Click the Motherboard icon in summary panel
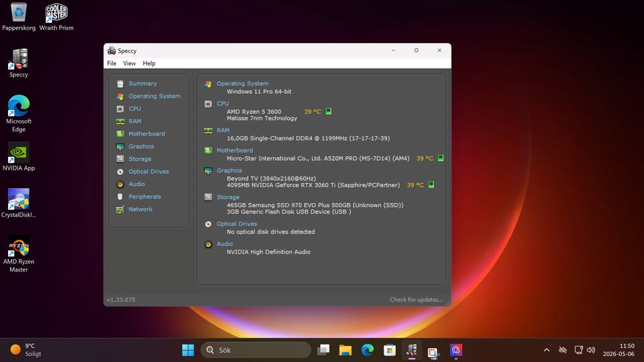This screenshot has width=644, height=362. coord(208,151)
